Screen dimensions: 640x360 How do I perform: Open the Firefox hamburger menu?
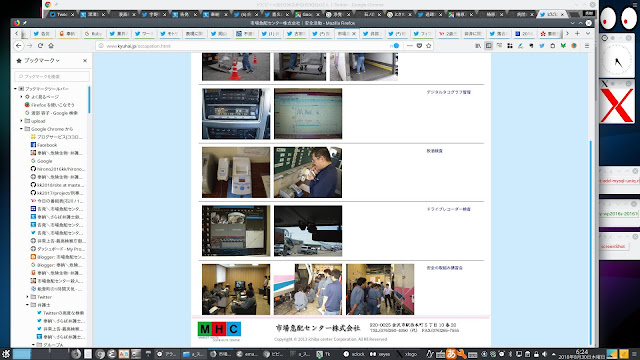587,46
